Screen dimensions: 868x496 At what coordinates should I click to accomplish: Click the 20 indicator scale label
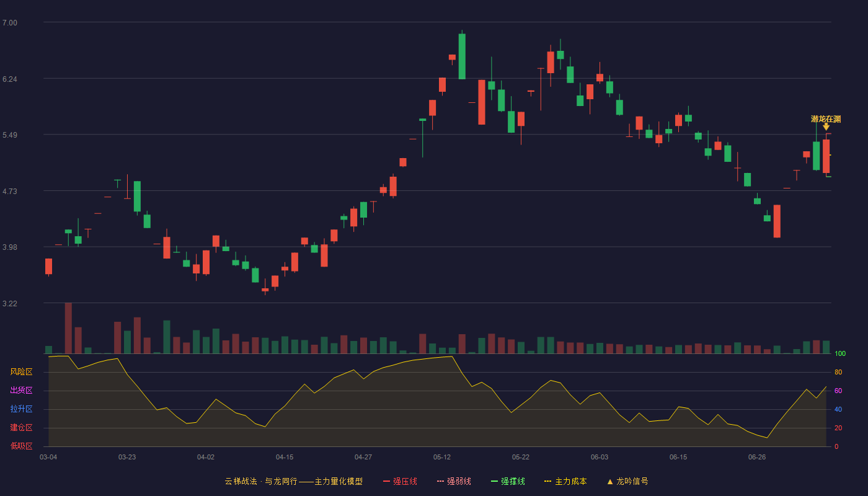tap(838, 428)
